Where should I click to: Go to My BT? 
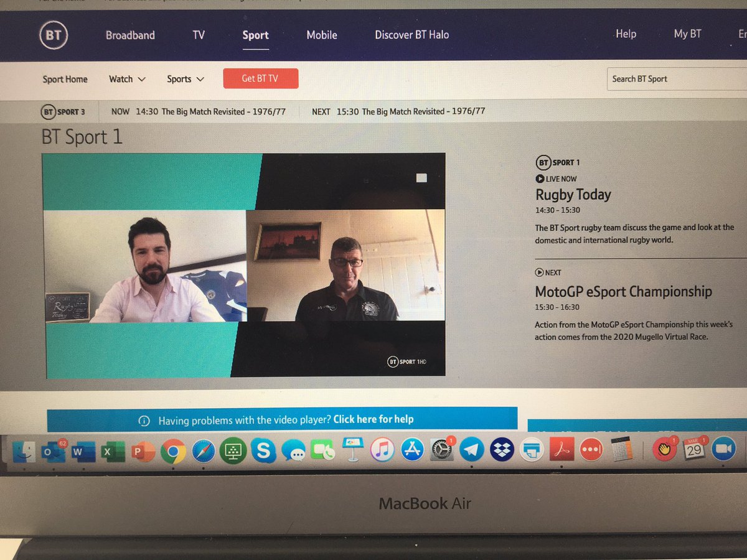coord(687,34)
